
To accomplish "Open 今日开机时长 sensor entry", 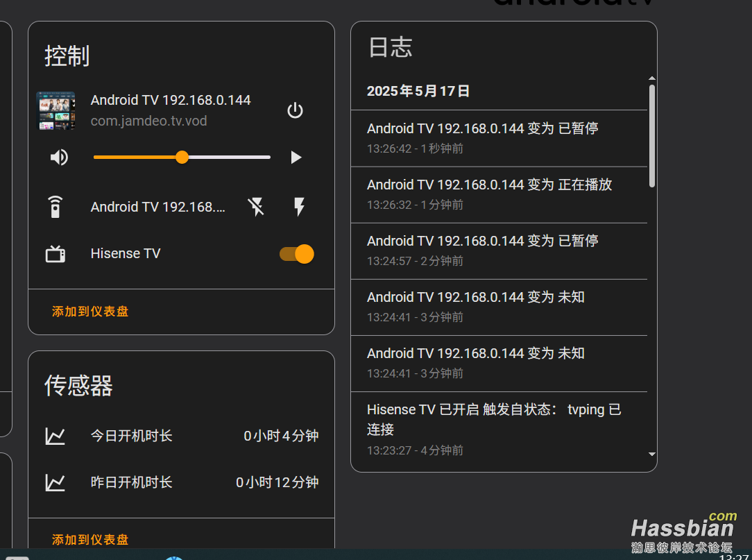I will (131, 436).
